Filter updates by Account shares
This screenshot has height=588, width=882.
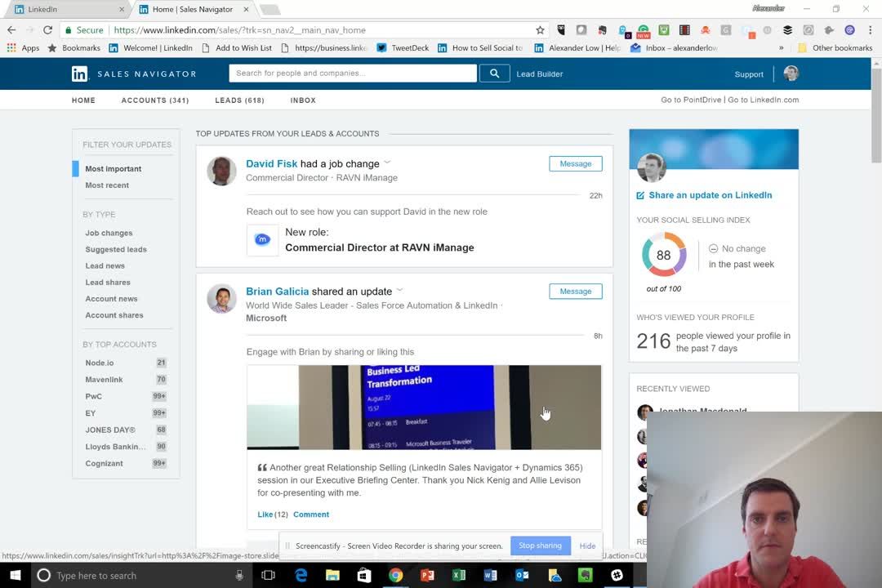click(x=114, y=315)
